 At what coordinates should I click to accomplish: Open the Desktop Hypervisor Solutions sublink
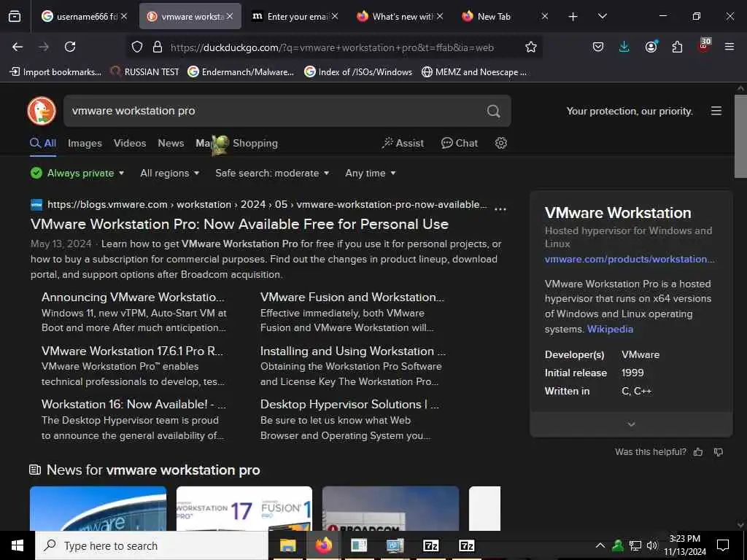[349, 404]
